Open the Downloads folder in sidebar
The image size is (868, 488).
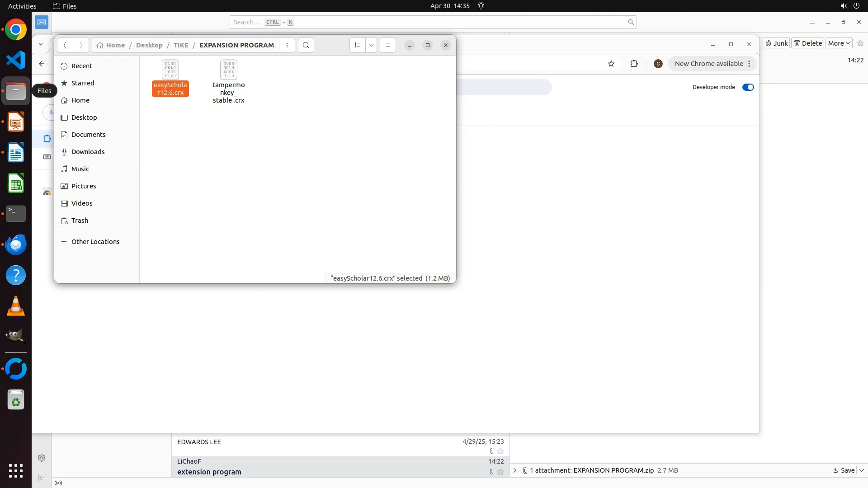click(x=88, y=152)
